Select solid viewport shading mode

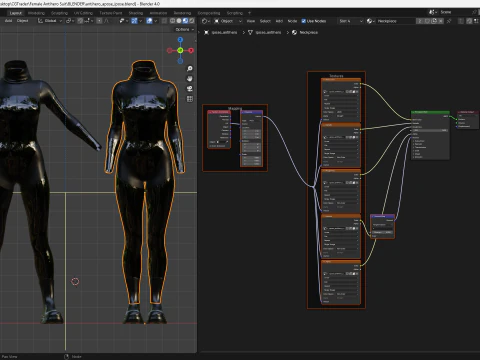179,21
